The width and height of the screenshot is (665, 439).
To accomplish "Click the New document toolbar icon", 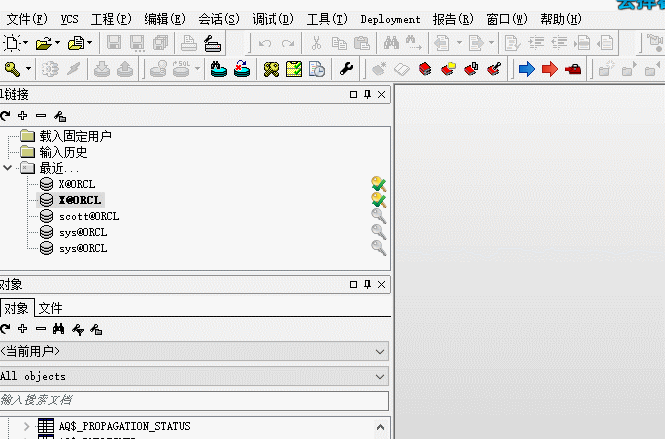I will (11, 43).
